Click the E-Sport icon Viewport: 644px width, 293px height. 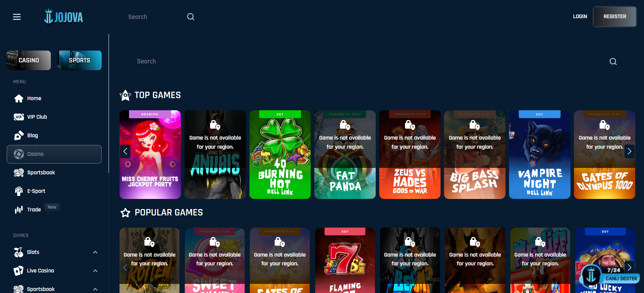(x=19, y=191)
